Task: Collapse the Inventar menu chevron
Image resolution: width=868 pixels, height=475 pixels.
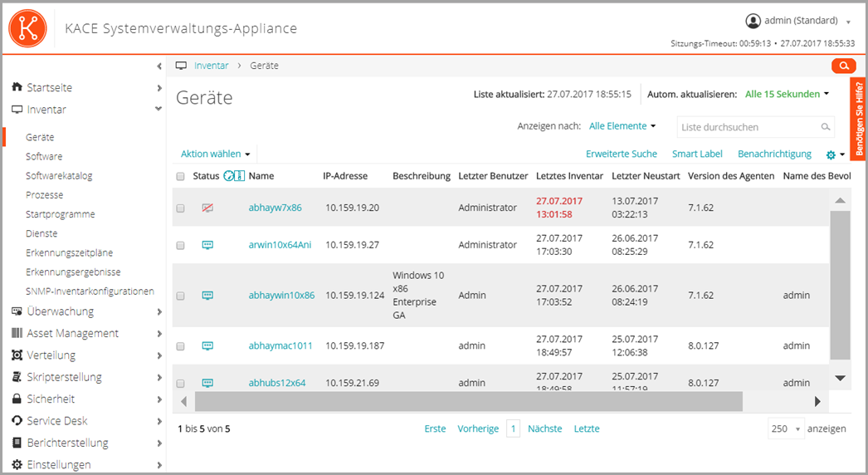Action: [158, 109]
